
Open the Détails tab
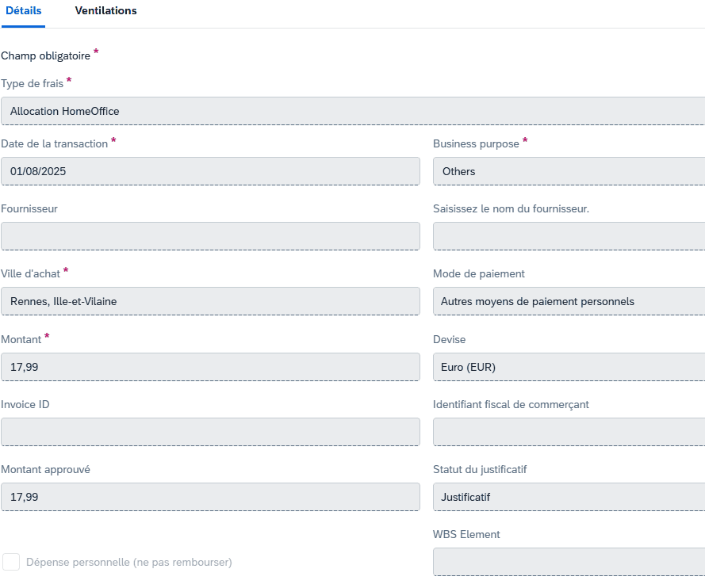tap(23, 11)
